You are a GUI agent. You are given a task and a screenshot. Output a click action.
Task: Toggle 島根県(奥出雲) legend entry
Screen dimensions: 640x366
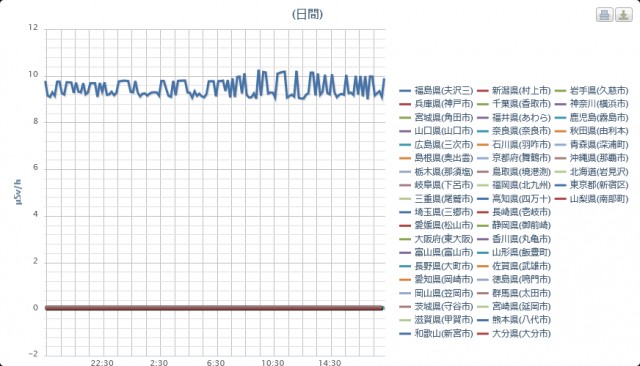[436, 158]
